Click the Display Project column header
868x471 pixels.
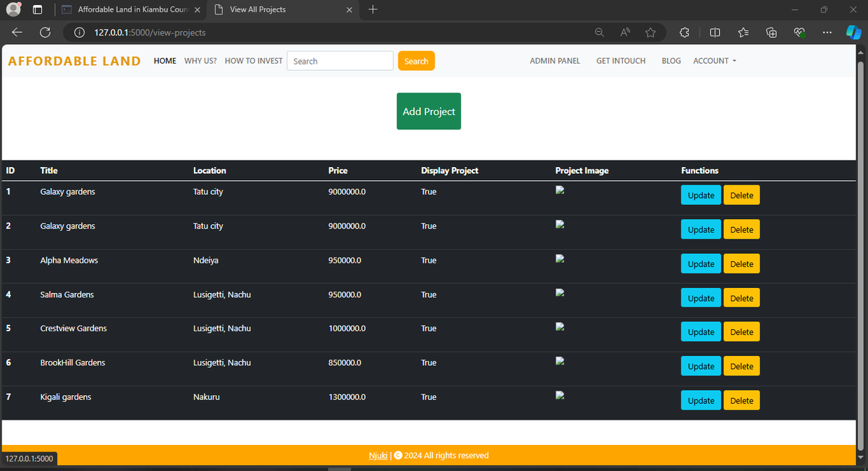(449, 171)
